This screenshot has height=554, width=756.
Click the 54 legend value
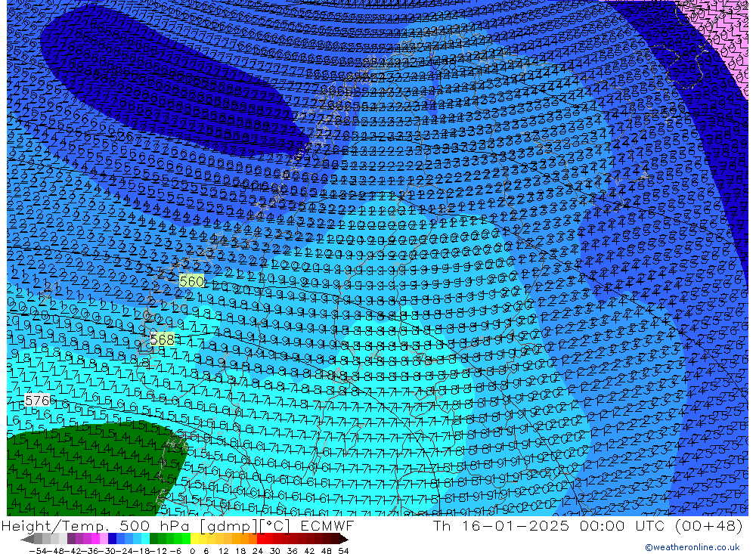pyautogui.click(x=343, y=551)
